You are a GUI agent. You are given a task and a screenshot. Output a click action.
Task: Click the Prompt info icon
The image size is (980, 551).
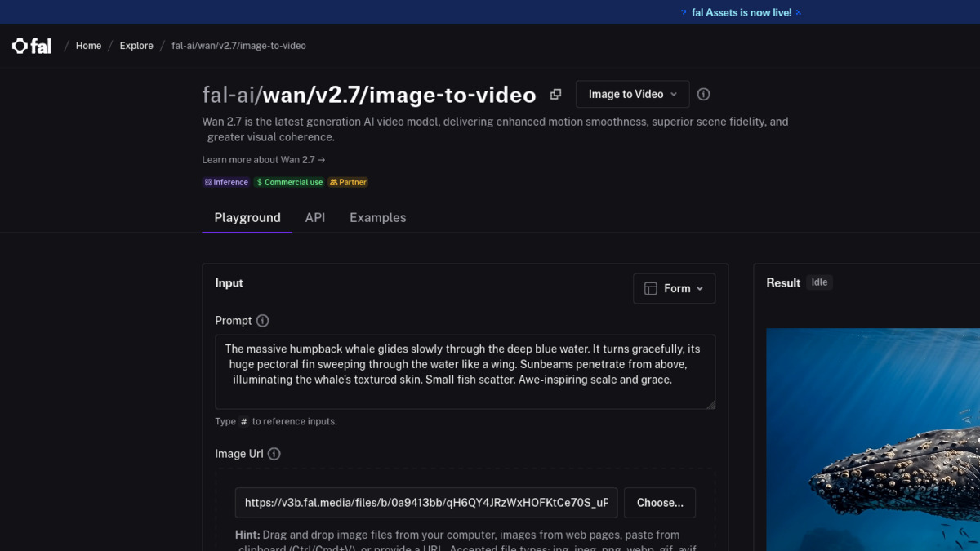262,321
